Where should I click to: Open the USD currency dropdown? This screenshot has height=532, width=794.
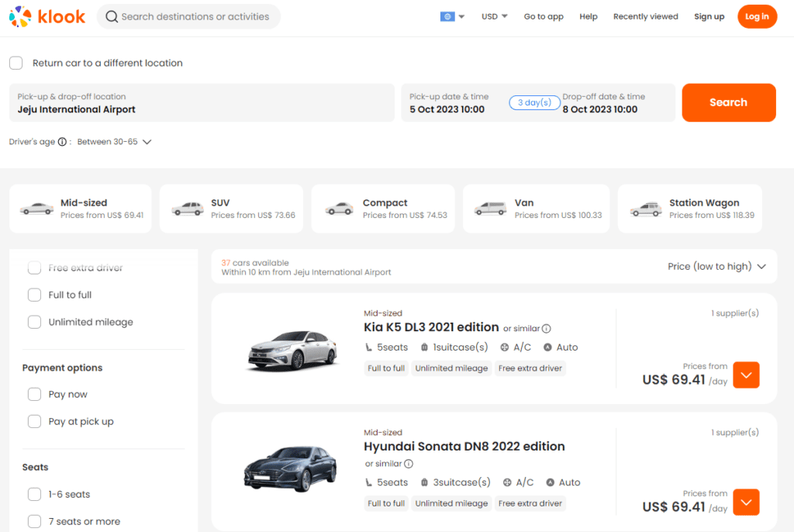pyautogui.click(x=494, y=17)
